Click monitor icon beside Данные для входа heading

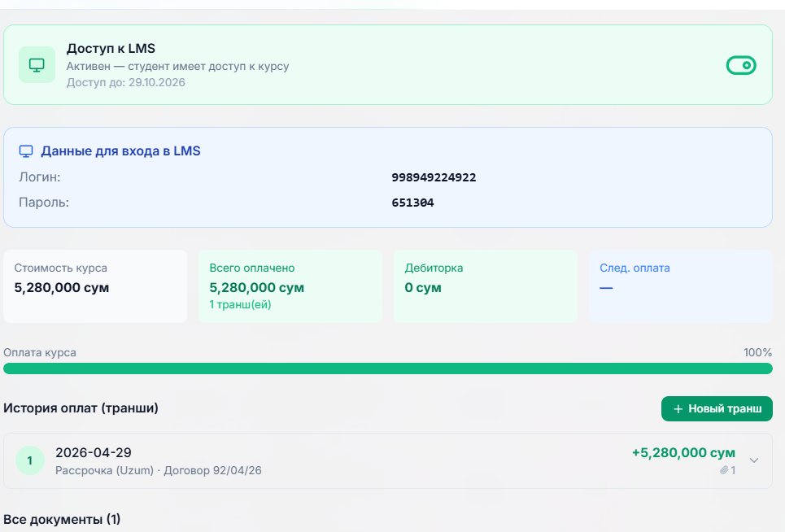pyautogui.click(x=26, y=151)
